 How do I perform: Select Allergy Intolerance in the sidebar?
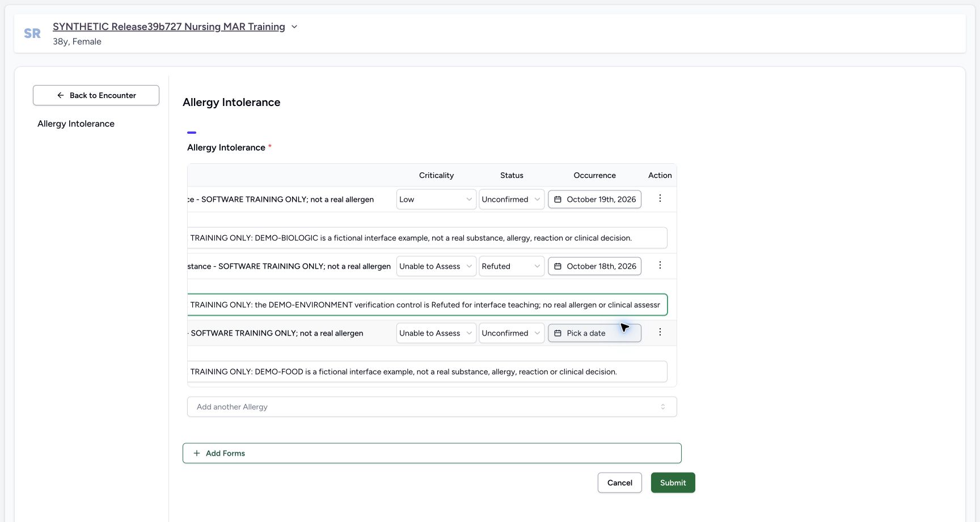76,124
